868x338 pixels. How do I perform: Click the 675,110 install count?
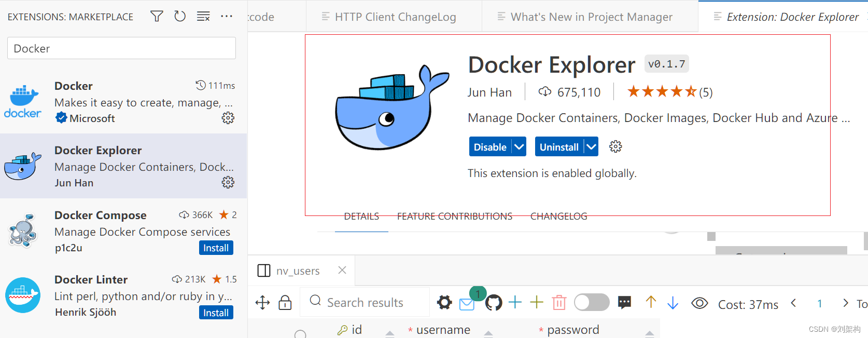coord(569,92)
